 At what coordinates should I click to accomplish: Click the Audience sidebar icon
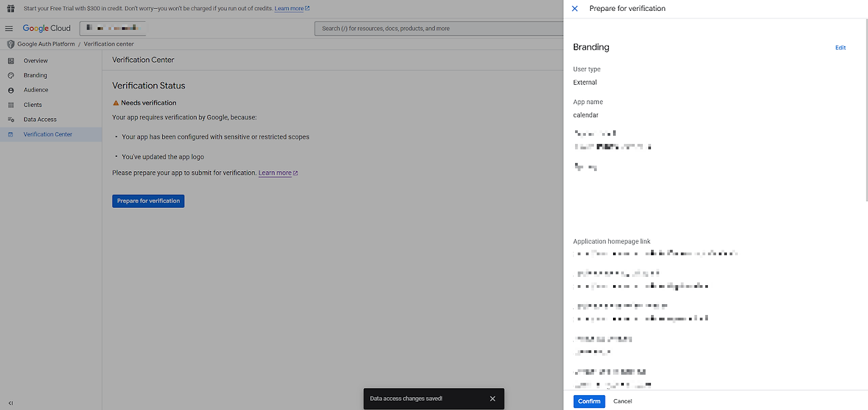[11, 90]
